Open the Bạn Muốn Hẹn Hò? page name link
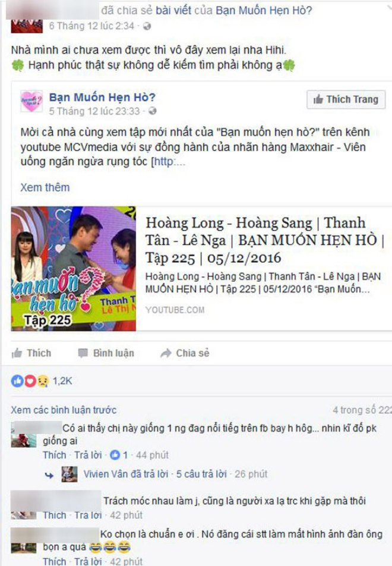This screenshot has width=392, height=566. [102, 97]
